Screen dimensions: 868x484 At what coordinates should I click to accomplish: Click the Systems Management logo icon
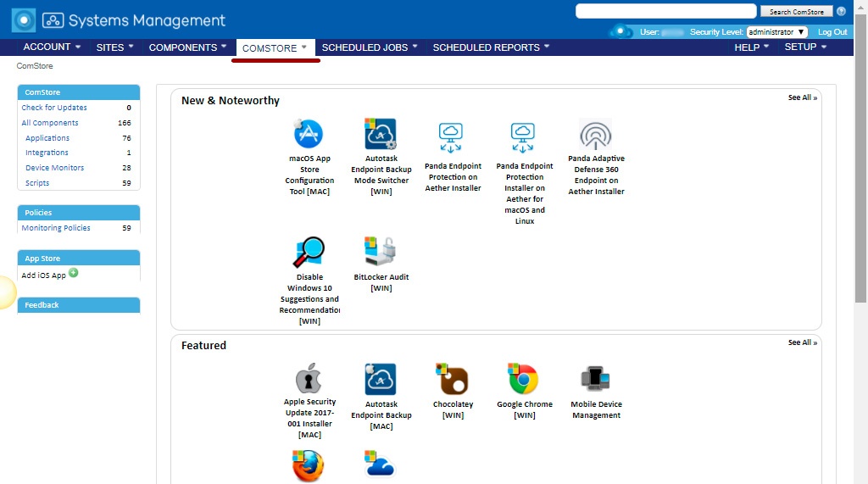pos(53,20)
